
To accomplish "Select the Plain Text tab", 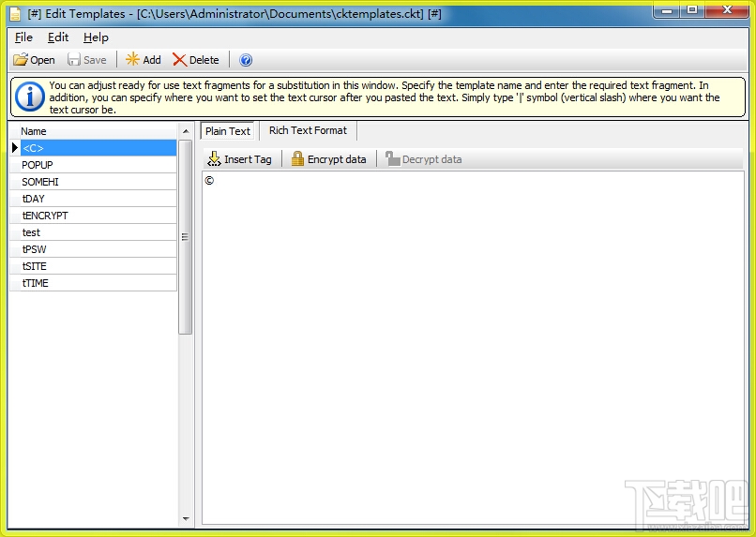I will 228,131.
